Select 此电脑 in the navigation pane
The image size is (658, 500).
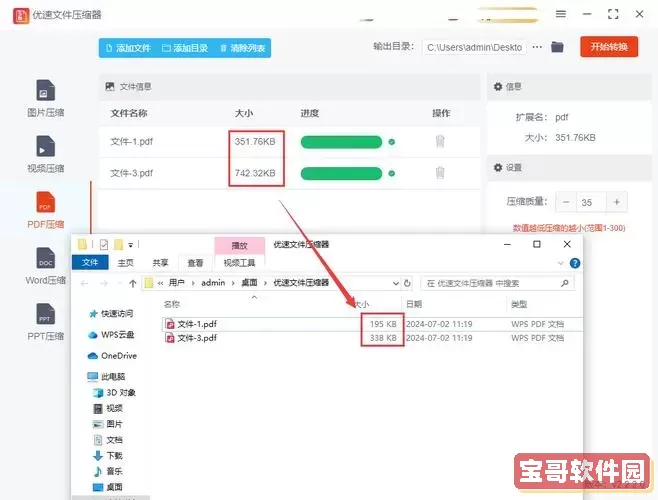click(x=107, y=377)
